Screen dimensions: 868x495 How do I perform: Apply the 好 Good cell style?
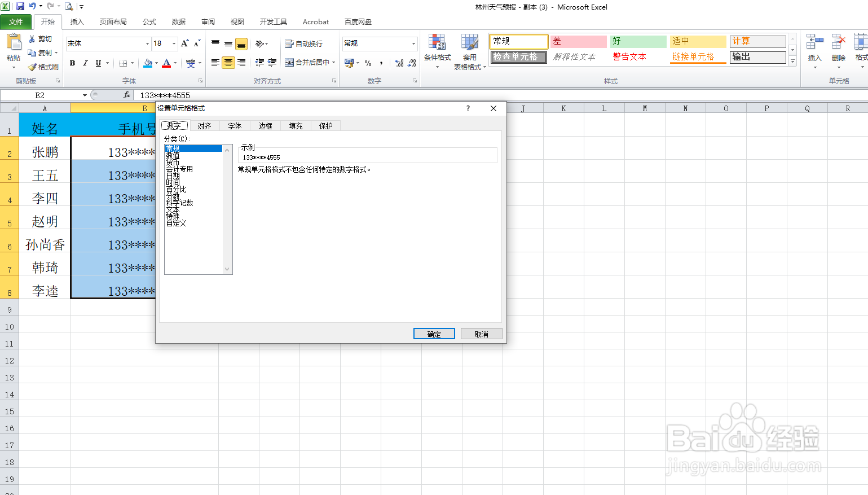tap(638, 41)
